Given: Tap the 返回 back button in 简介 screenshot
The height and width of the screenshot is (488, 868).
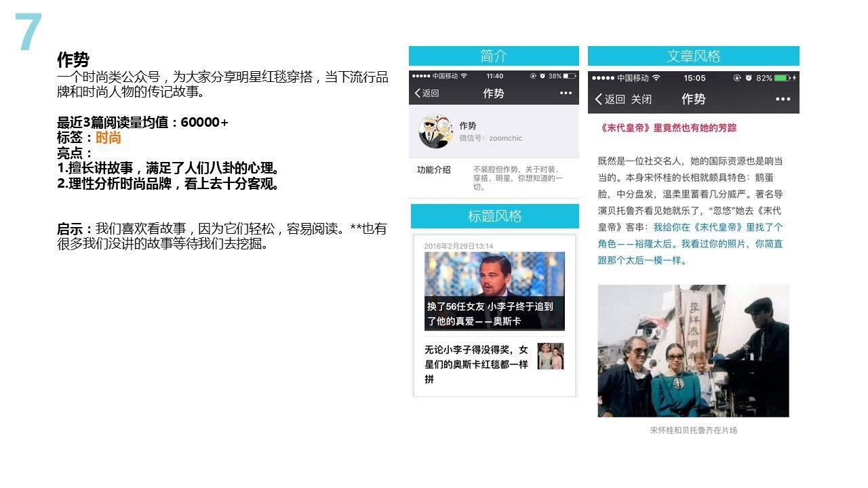Looking at the screenshot, I should click(x=427, y=94).
